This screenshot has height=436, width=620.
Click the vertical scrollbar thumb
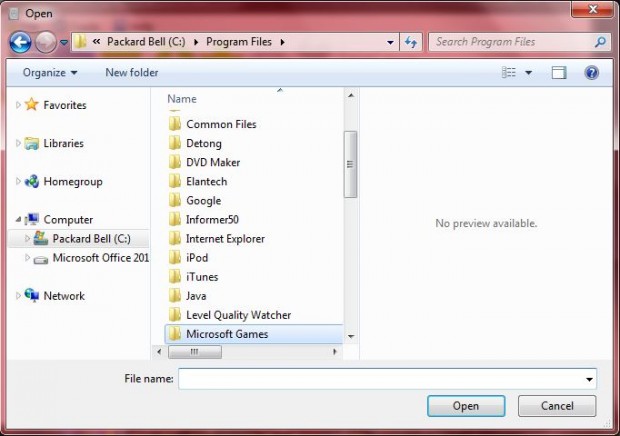[350, 164]
